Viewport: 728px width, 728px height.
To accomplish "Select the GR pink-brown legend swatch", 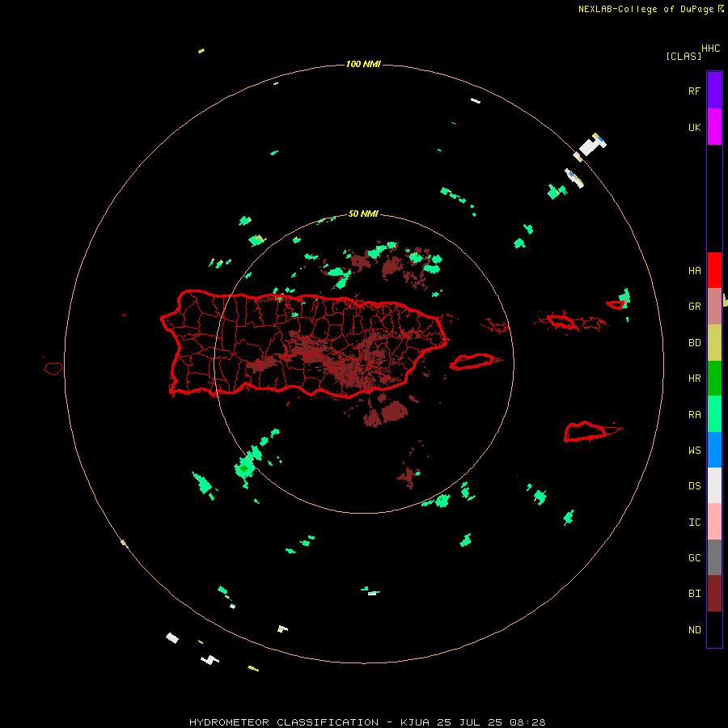I will (x=714, y=307).
